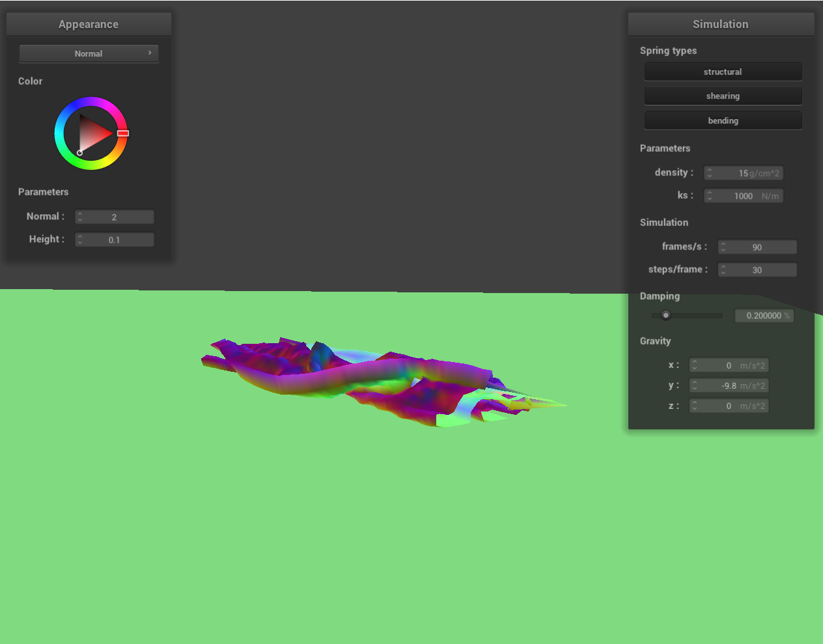This screenshot has width=823, height=644.
Task: Click the Normal parameter stepper arrows
Action: (x=80, y=217)
